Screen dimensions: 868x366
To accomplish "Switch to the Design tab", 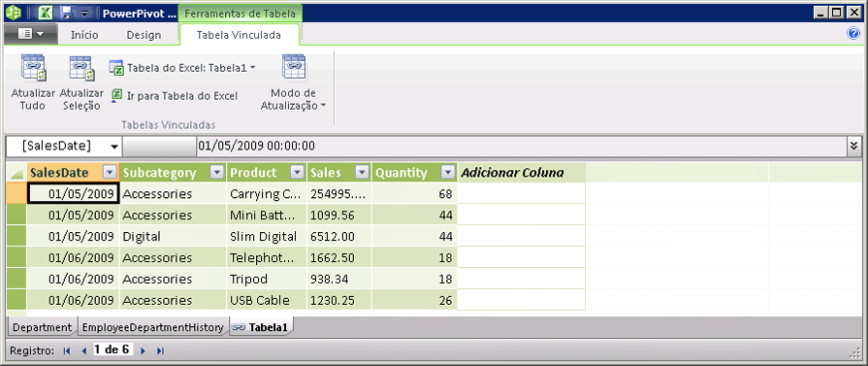I will [144, 35].
